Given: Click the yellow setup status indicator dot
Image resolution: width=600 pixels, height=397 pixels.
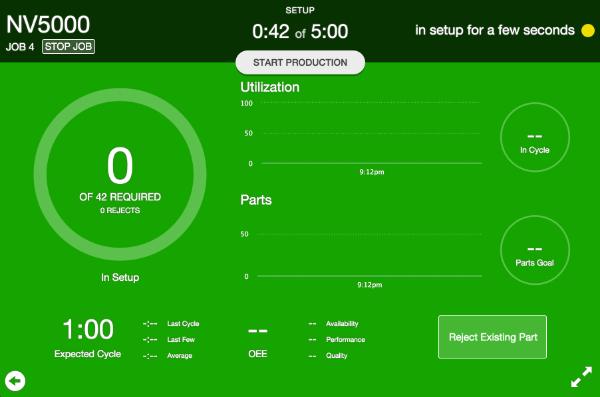Looking at the screenshot, I should point(587,31).
